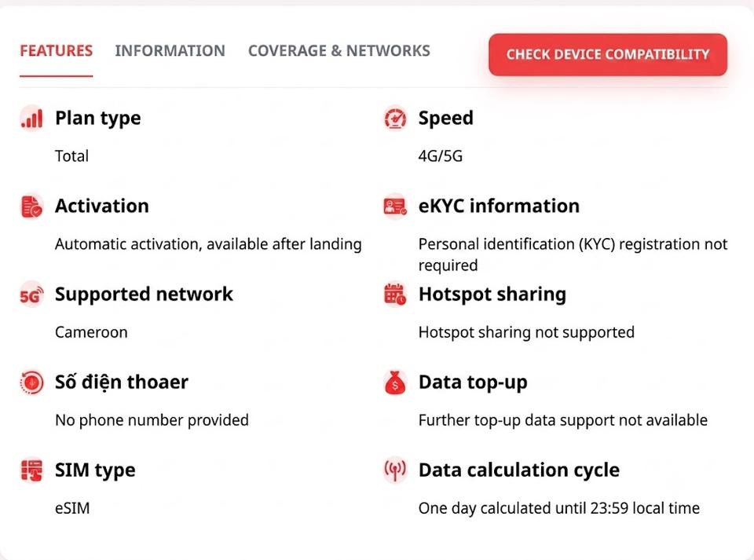Image resolution: width=754 pixels, height=560 pixels.
Task: Select the Plan type heading
Action: [x=98, y=119]
